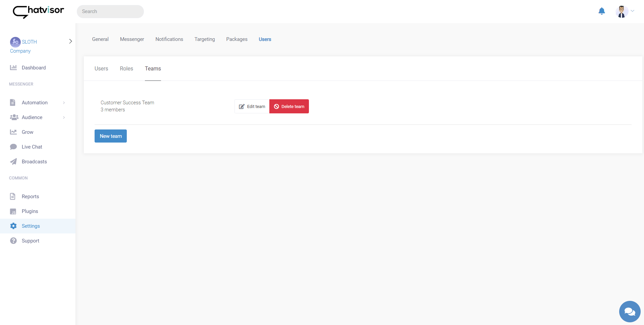
Task: Switch to the Packages settings tab
Action: pyautogui.click(x=237, y=39)
